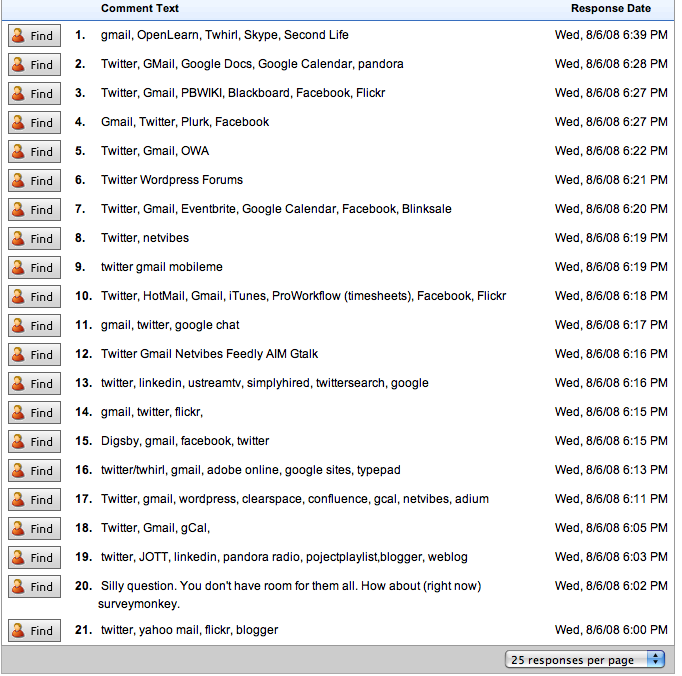Open the 25 responses per page dropdown
Viewport: 682px width, 676px height.
pyautogui.click(x=585, y=659)
